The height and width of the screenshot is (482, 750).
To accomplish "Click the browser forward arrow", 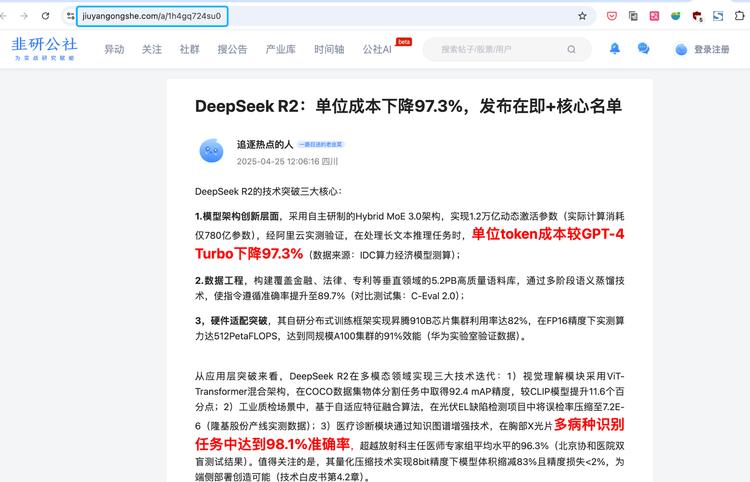I will 25,16.
